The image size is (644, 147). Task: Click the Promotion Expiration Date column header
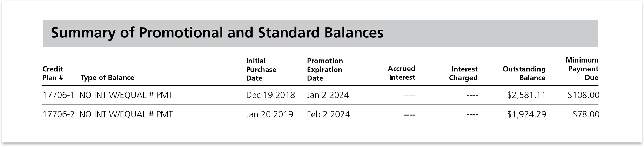325,69
